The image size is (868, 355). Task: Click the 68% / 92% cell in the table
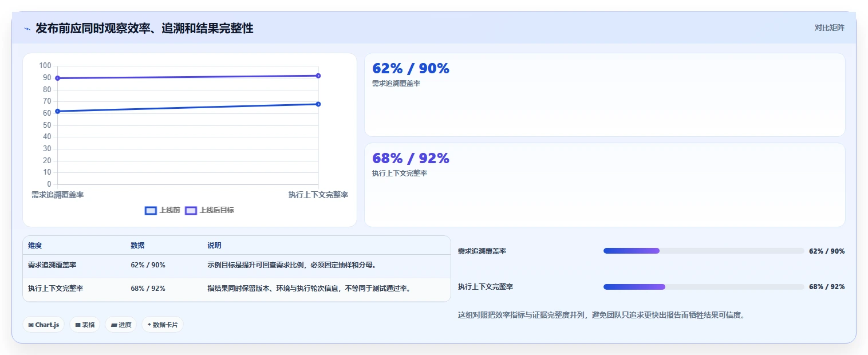coord(148,289)
